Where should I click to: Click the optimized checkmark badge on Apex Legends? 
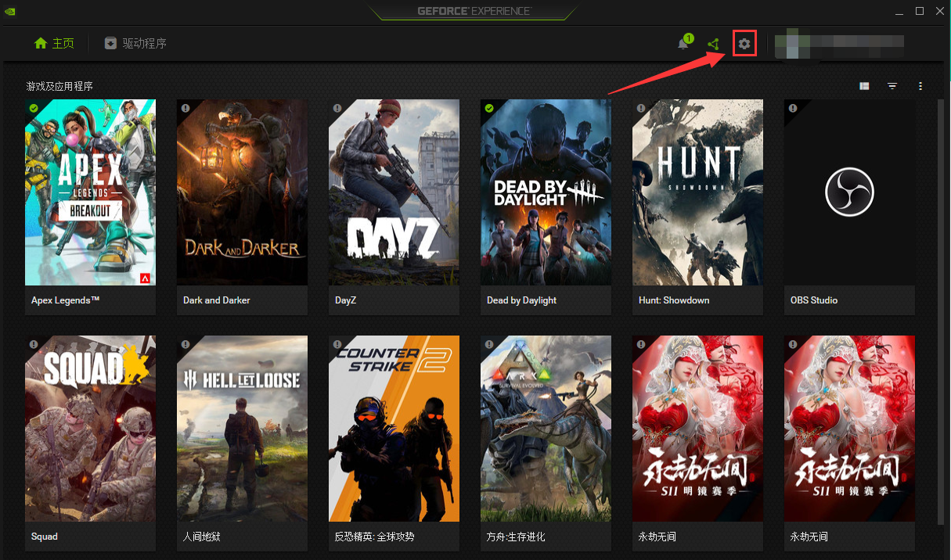[34, 108]
